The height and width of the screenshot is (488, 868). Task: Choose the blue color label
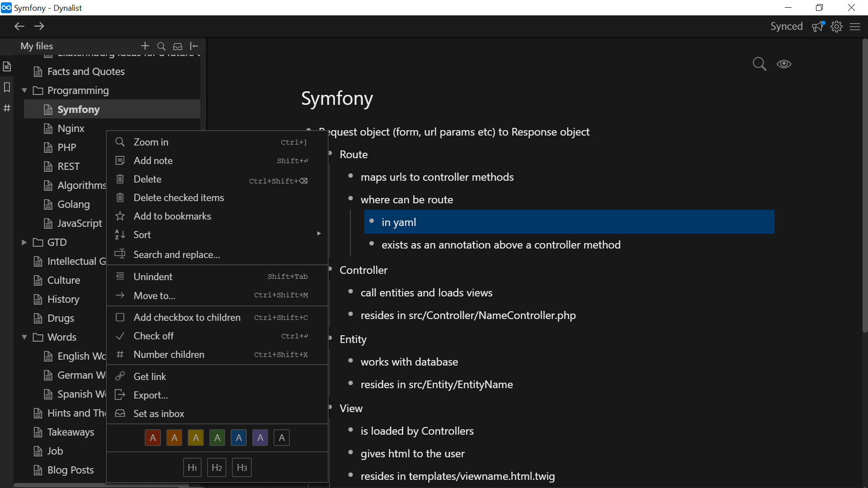[239, 437]
